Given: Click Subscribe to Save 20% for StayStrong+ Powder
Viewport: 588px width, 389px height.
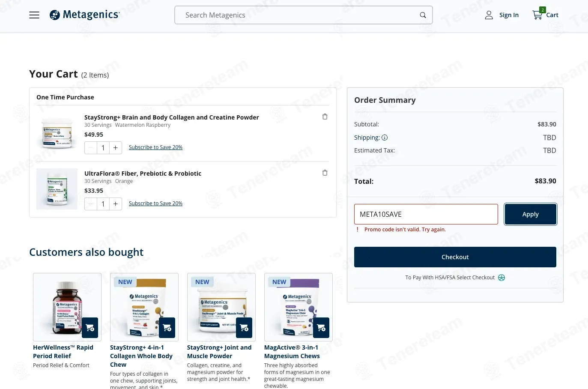Looking at the screenshot, I should click(x=155, y=147).
